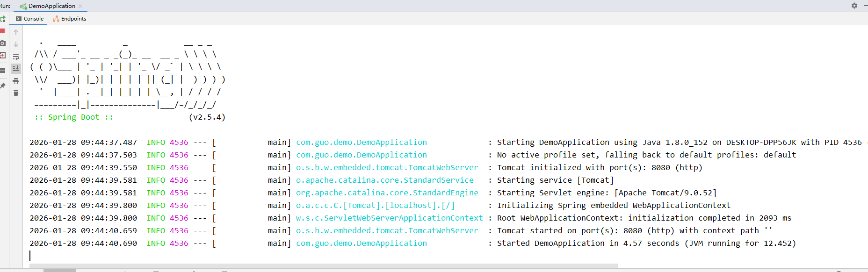Image resolution: width=868 pixels, height=272 pixels.
Task: Switch to the Endpoints tab
Action: pos(69,19)
